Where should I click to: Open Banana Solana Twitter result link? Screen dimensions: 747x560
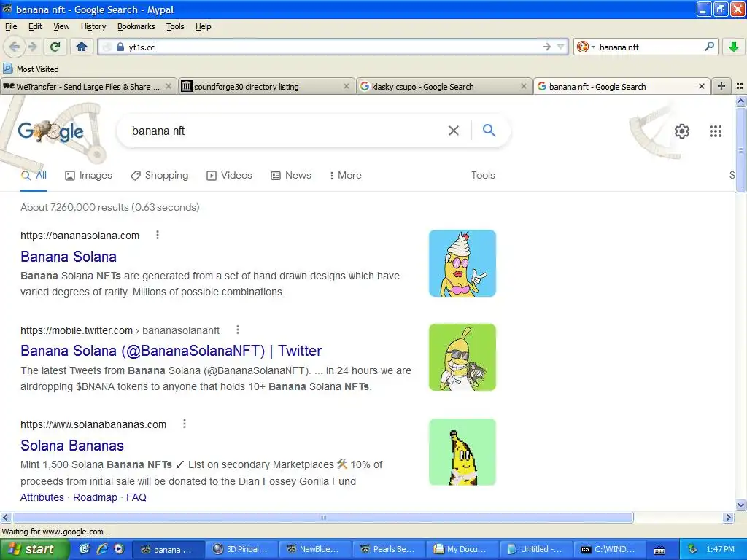[171, 351]
